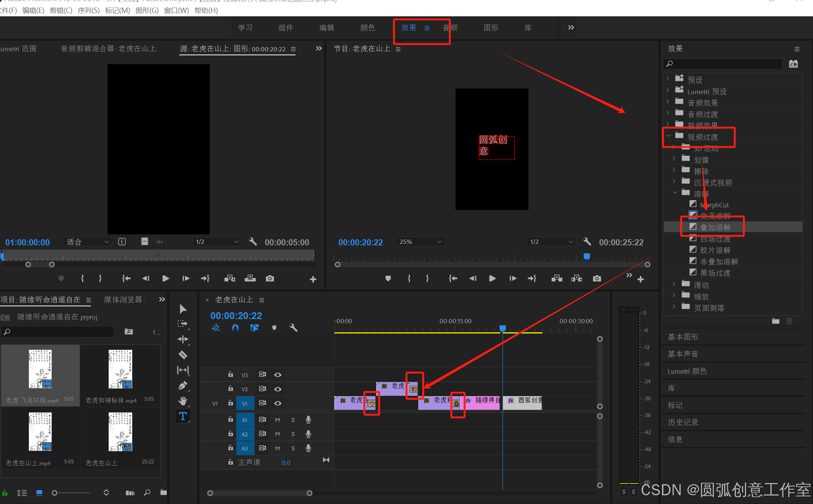Toggle lock on track V3
This screenshot has width=813, height=504.
[x=231, y=374]
